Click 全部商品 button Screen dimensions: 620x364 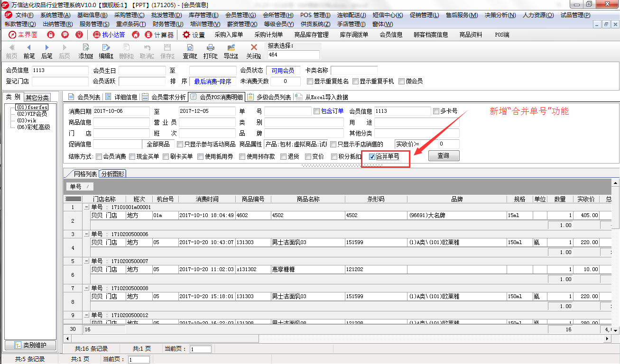158,144
